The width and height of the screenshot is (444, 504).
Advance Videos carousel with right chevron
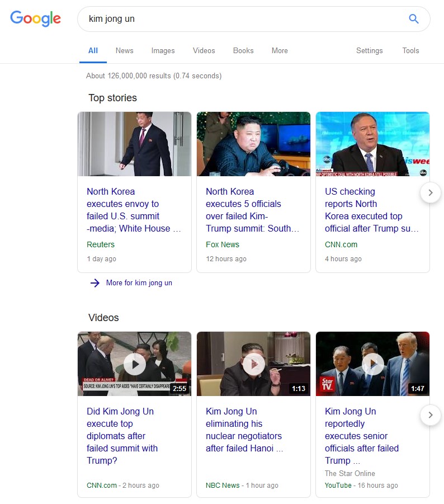[x=431, y=415]
